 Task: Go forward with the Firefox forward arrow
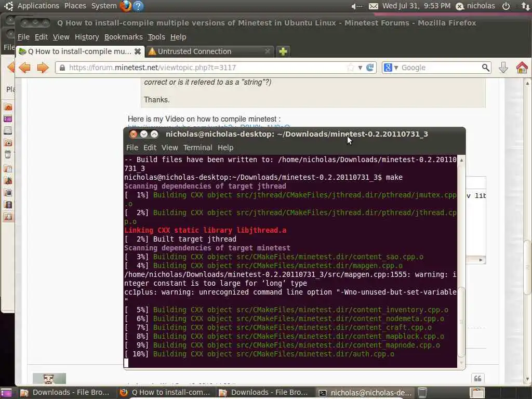(x=43, y=68)
